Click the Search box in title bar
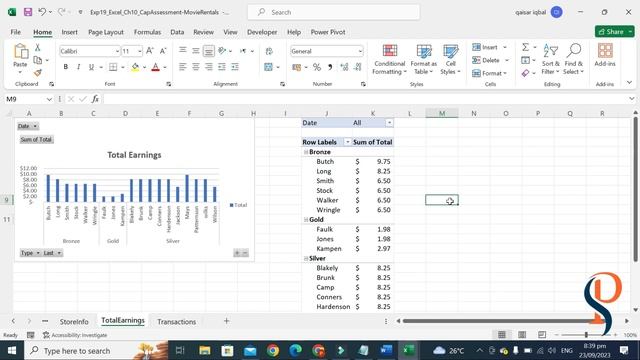This screenshot has height=360, width=640. coord(333,12)
